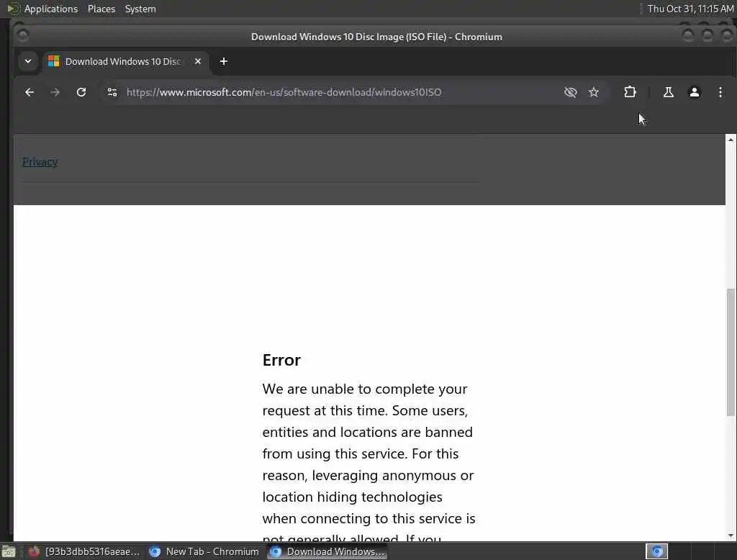
Task: Click the show desktop icon in the bottom panel
Action: [x=9, y=551]
